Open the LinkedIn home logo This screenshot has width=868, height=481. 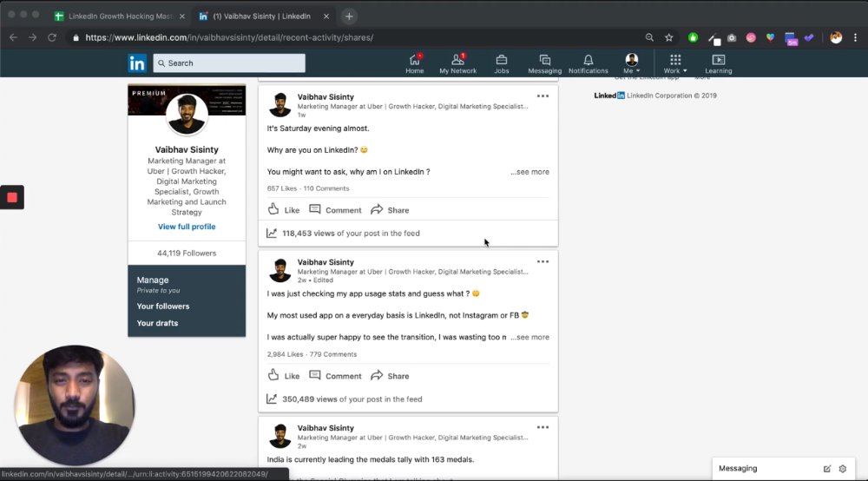pos(137,63)
